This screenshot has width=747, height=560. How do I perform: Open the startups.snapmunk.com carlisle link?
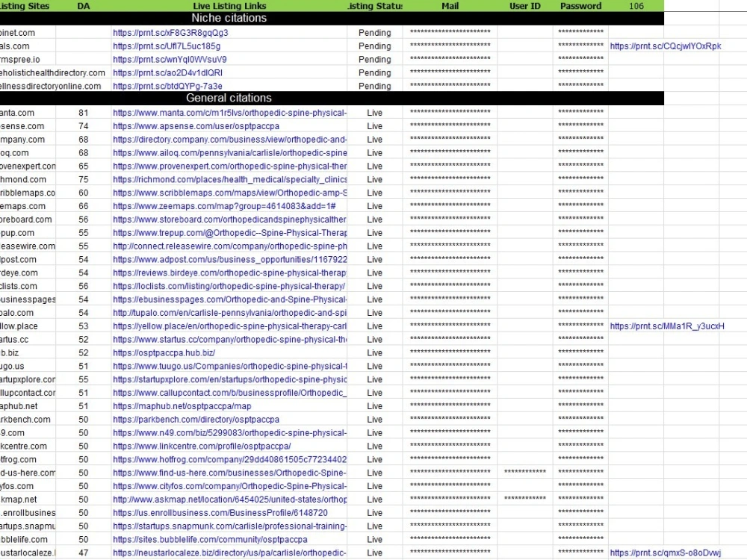click(x=229, y=526)
